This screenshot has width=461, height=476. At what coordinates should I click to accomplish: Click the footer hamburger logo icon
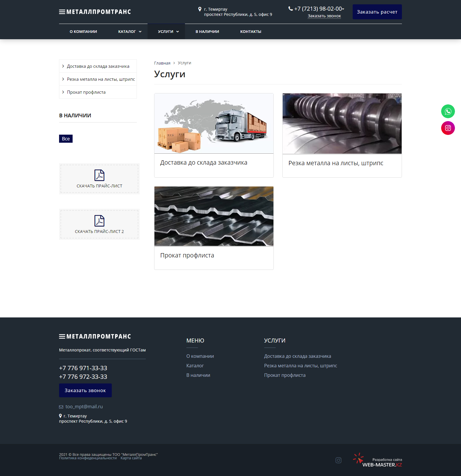click(x=62, y=336)
